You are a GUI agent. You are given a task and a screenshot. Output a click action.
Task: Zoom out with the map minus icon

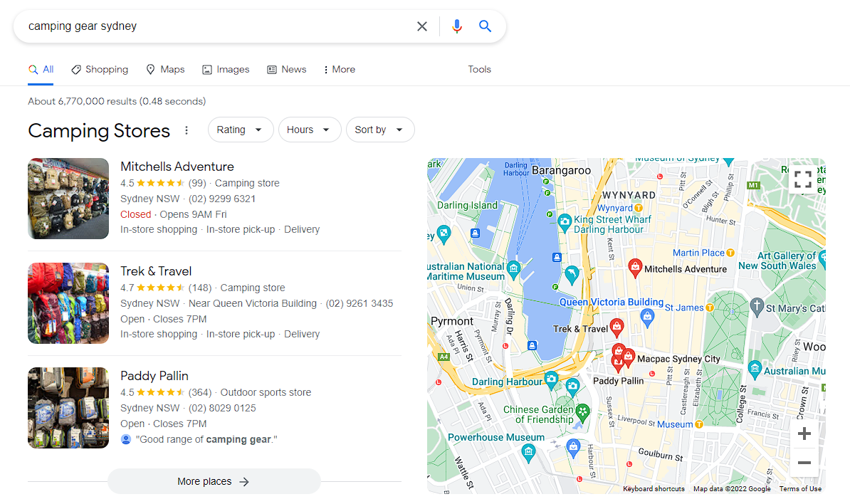[x=804, y=462]
